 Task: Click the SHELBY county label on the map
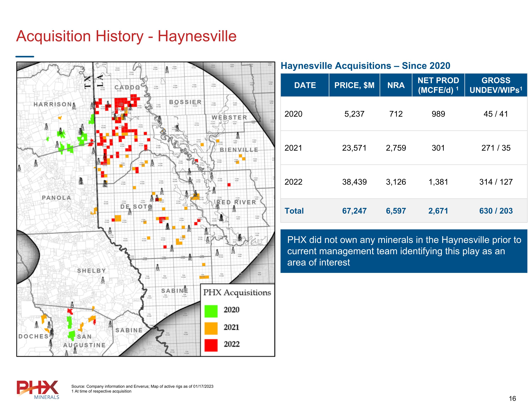click(92, 271)
